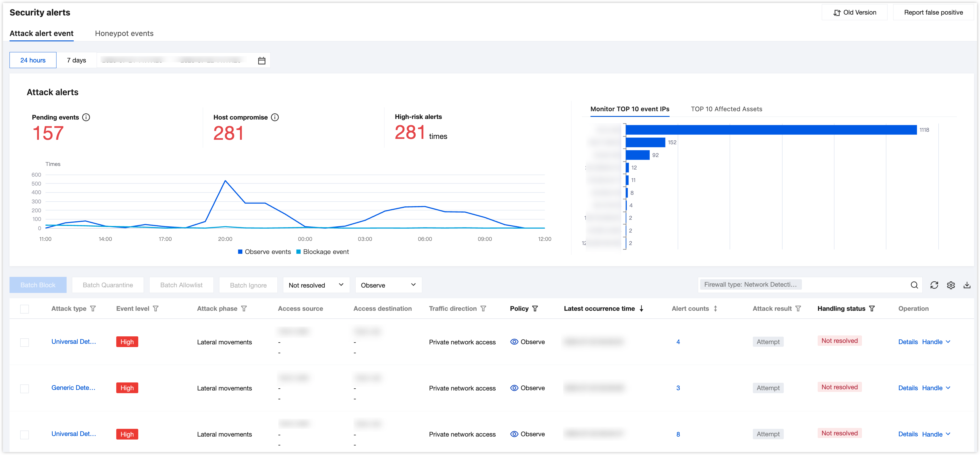Viewport: 980px width, 455px height.
Task: Download the alerts list
Action: [x=967, y=285]
